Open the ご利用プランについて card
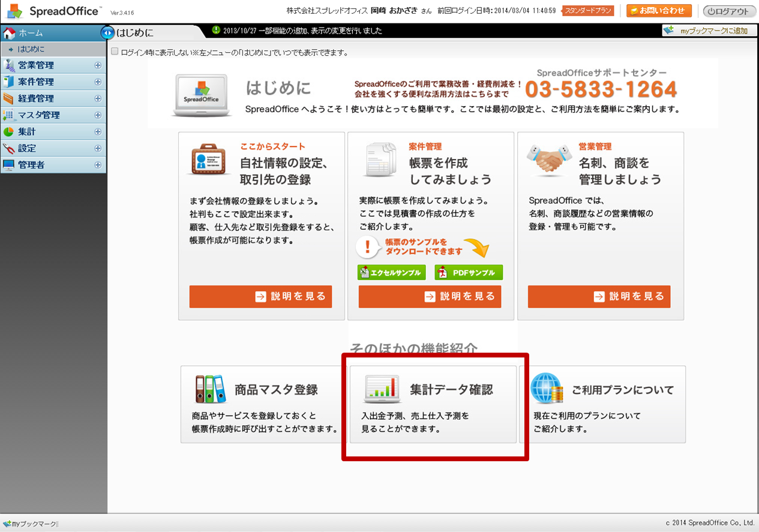759x532 pixels. (602, 404)
